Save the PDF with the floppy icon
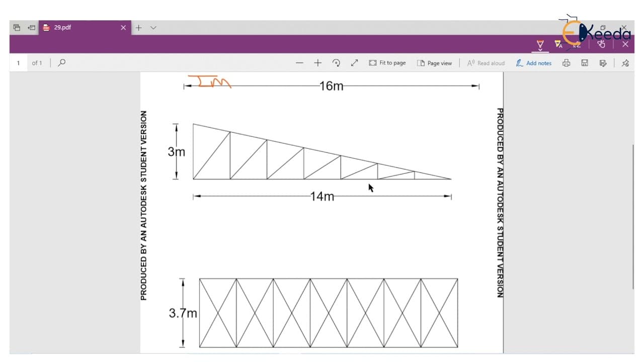 point(585,63)
